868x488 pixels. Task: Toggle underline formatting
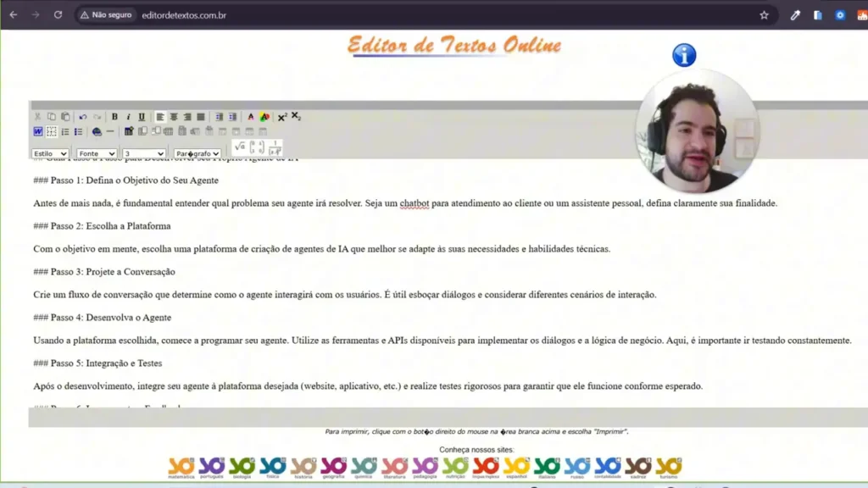point(142,116)
